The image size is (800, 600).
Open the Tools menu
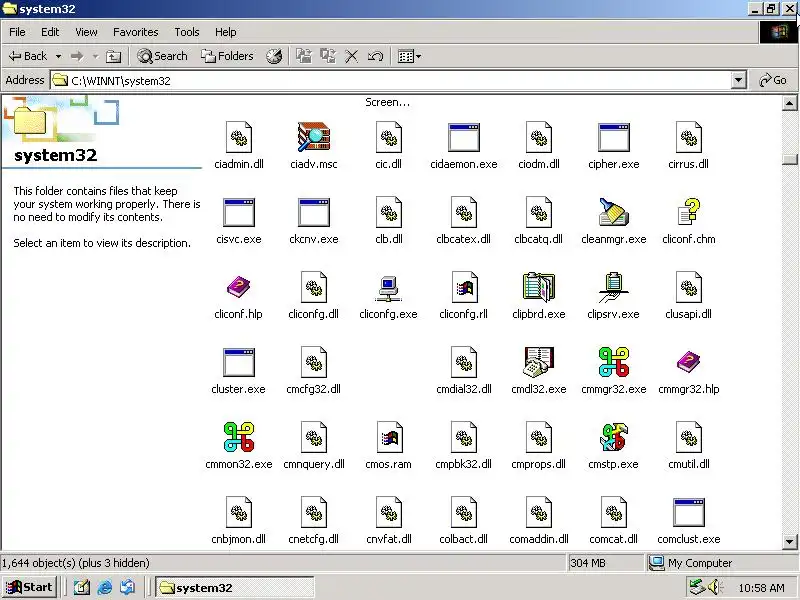click(187, 32)
